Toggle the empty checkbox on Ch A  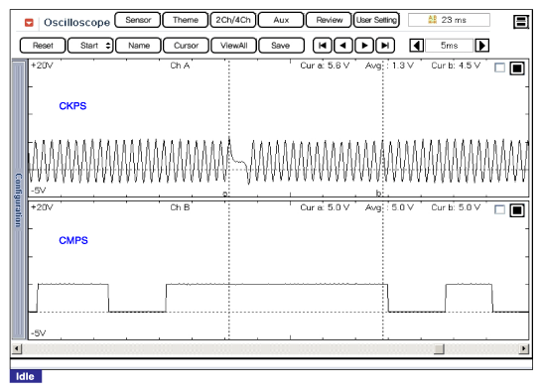tap(499, 67)
